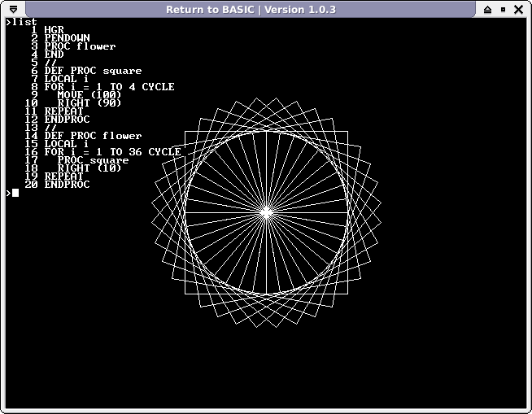Select line 9 'MOVE (100)'
This screenshot has width=532, height=414.
tap(76, 95)
